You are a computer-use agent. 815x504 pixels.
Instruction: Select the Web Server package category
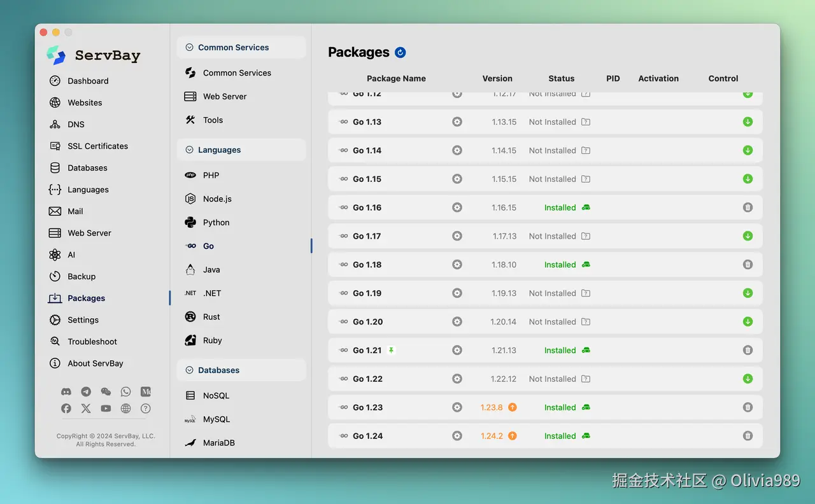pyautogui.click(x=224, y=96)
